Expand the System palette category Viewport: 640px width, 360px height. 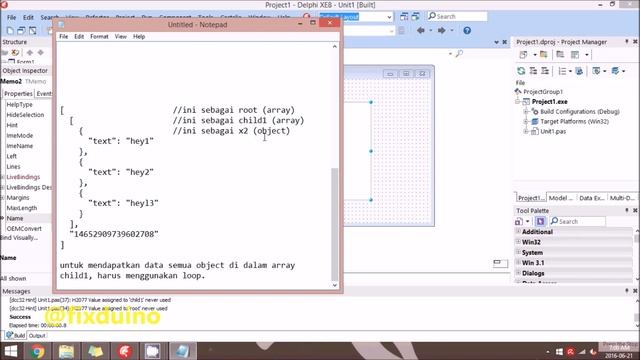tap(518, 252)
